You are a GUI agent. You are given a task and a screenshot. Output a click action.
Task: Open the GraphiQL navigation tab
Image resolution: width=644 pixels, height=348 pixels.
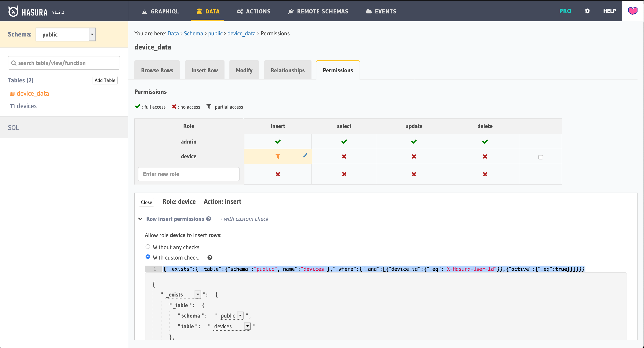(x=160, y=11)
